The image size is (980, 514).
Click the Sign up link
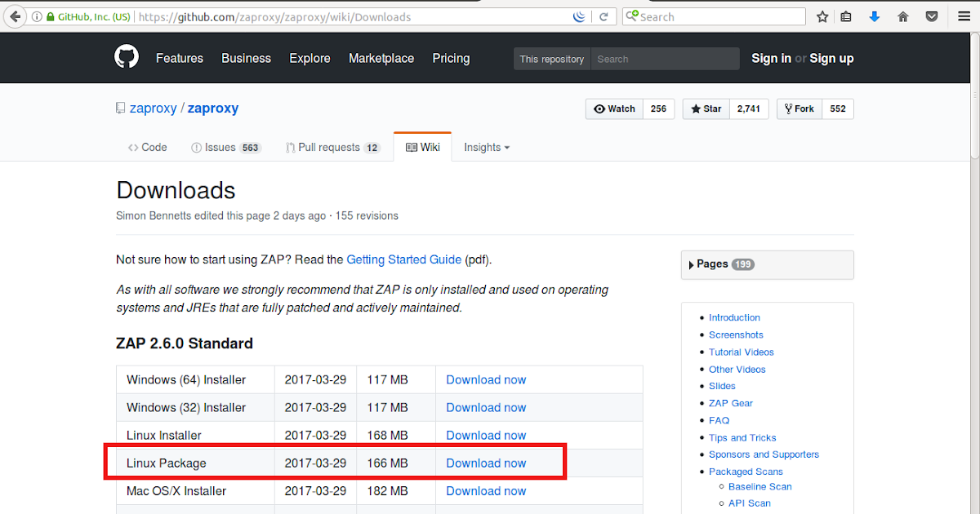pyautogui.click(x=831, y=58)
